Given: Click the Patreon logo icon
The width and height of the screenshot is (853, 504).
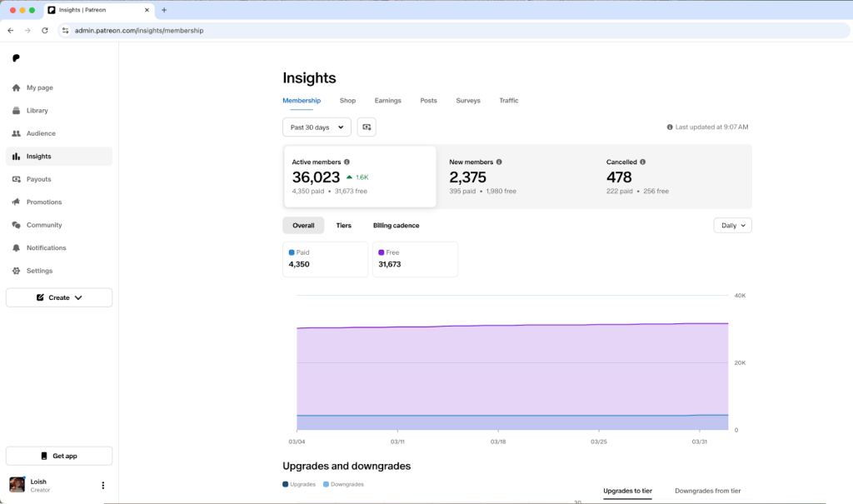Looking at the screenshot, I should (x=16, y=58).
